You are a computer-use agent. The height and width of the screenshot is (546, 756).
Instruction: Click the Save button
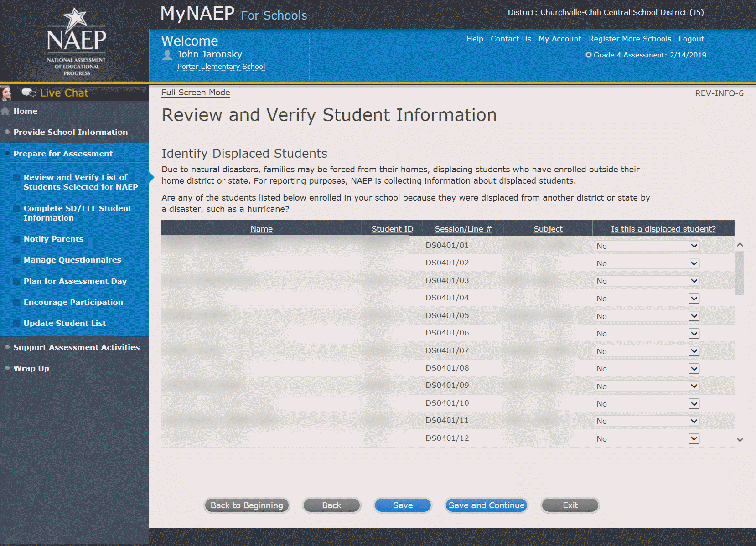403,505
